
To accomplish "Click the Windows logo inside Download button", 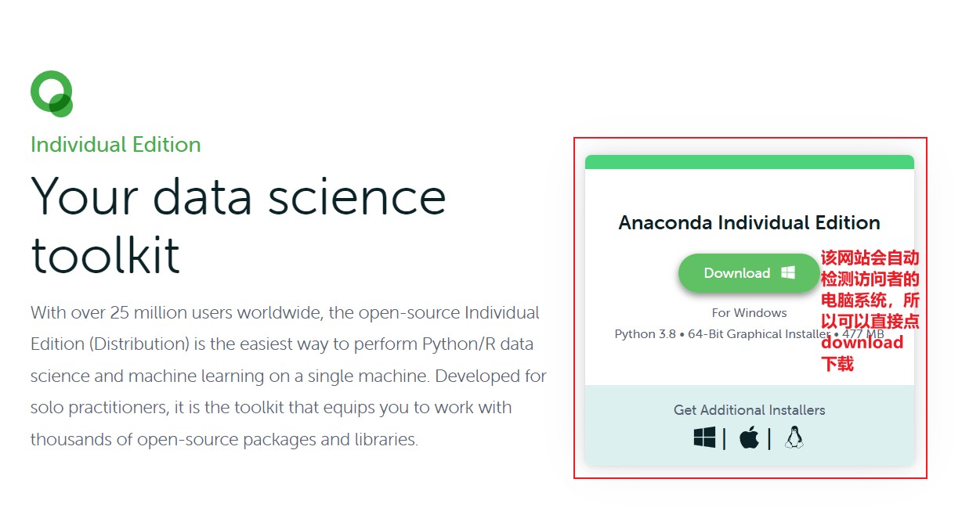I will coord(787,272).
